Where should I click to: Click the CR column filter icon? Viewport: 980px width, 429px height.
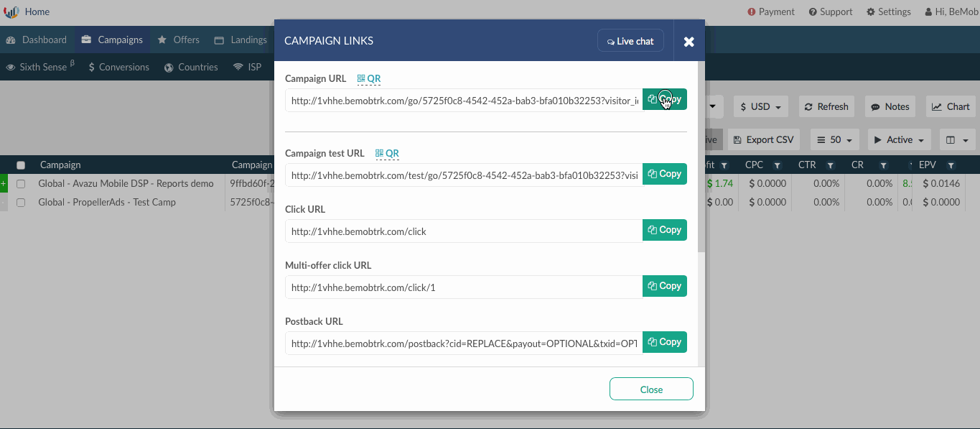(883, 165)
